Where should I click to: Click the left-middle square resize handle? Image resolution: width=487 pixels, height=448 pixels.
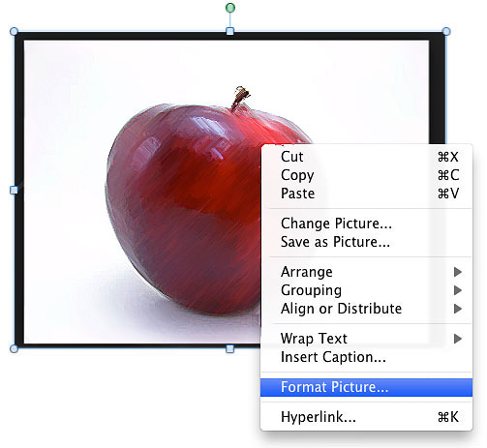click(x=14, y=190)
